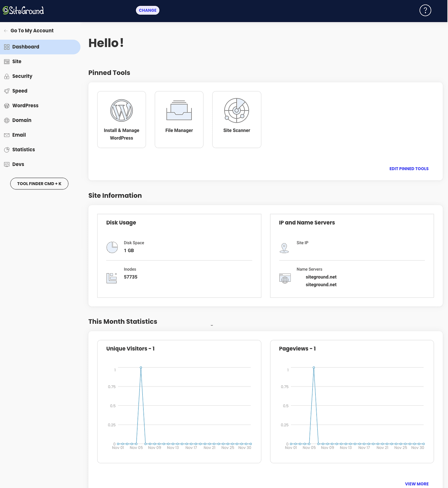Open the Speed menu section

point(40,91)
